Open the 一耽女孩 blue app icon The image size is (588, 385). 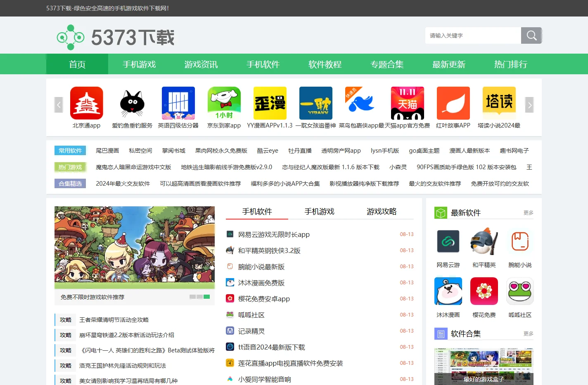[x=315, y=103]
